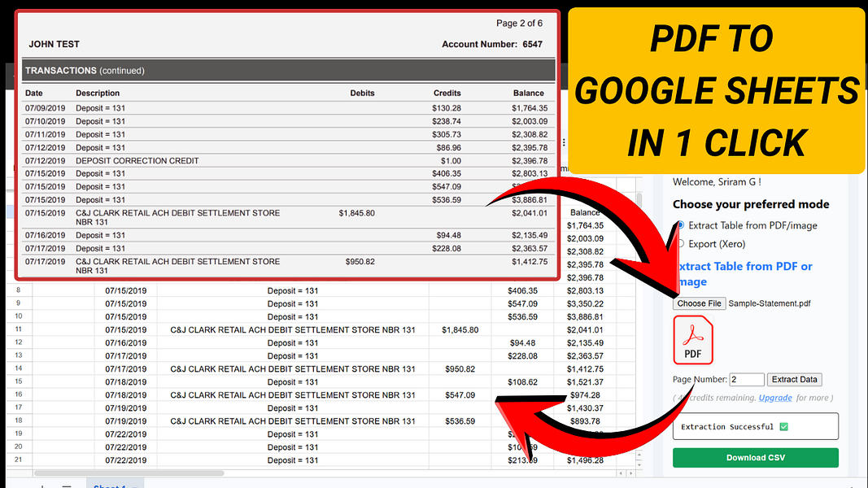Click the green checkmark after Extraction Successful
The image size is (868, 488).
tap(784, 426)
